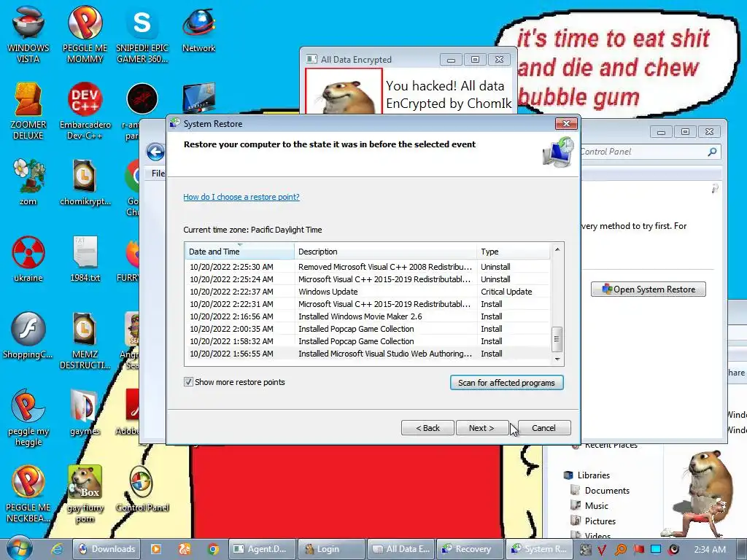Click the Next button in System Restore
This screenshot has height=560, width=747.
tap(481, 428)
